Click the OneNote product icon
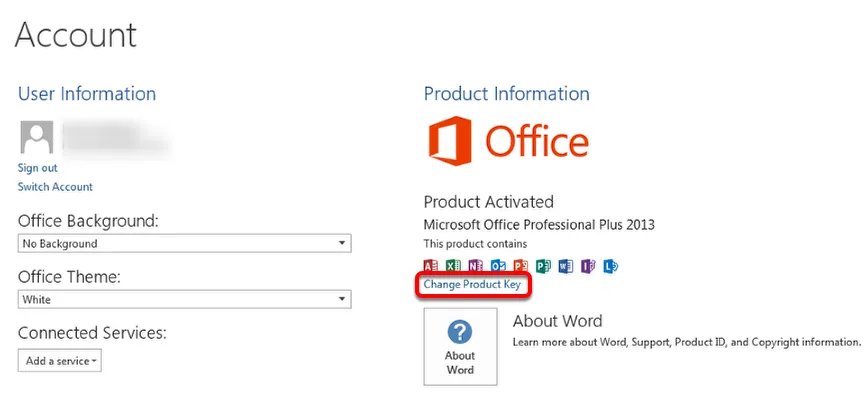Image resolution: width=866 pixels, height=401 pixels. tap(476, 266)
